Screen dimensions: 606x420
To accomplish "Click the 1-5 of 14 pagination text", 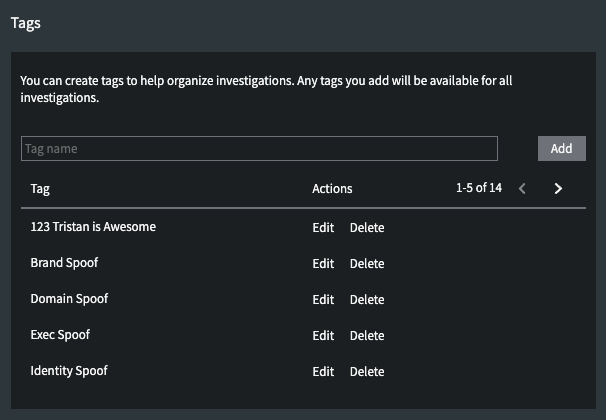I will tap(479, 188).
